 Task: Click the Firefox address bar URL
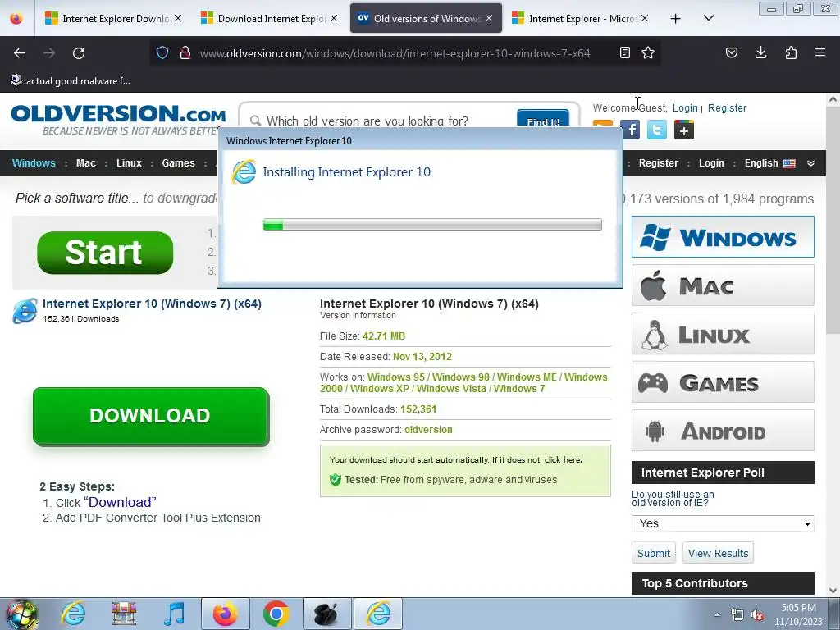coord(395,53)
